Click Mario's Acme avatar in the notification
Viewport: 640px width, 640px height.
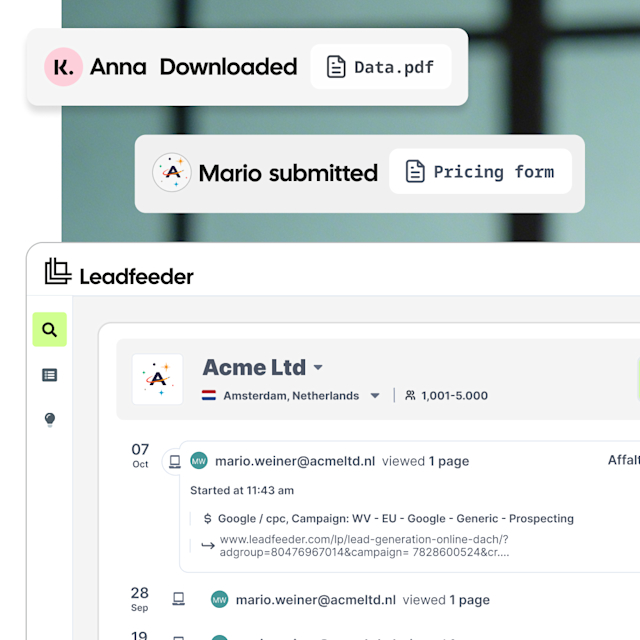[171, 172]
